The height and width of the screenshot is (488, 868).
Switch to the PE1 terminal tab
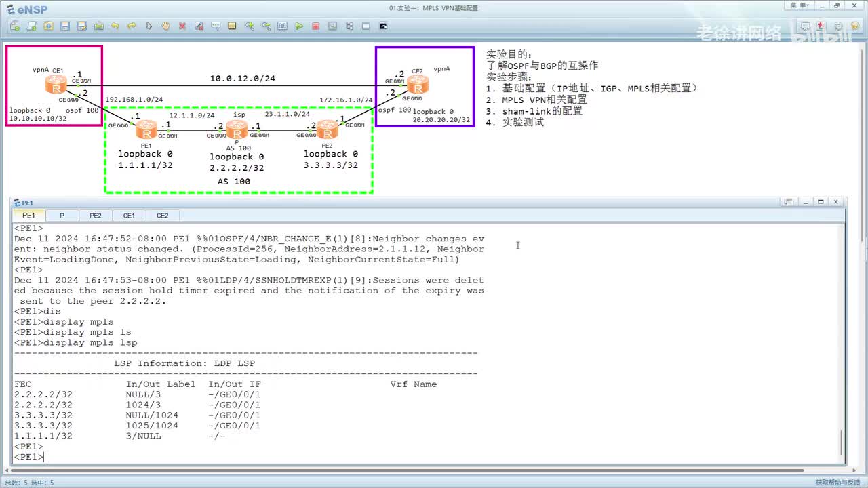28,216
